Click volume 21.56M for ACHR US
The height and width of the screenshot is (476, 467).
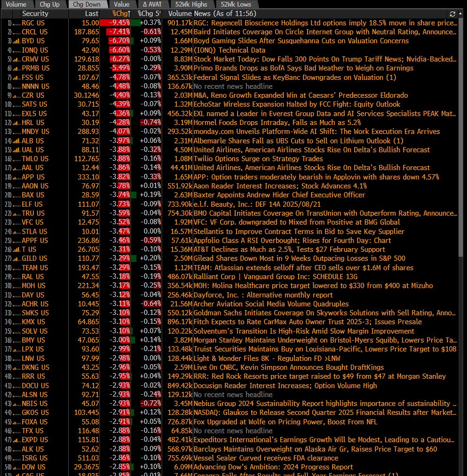coord(181,304)
